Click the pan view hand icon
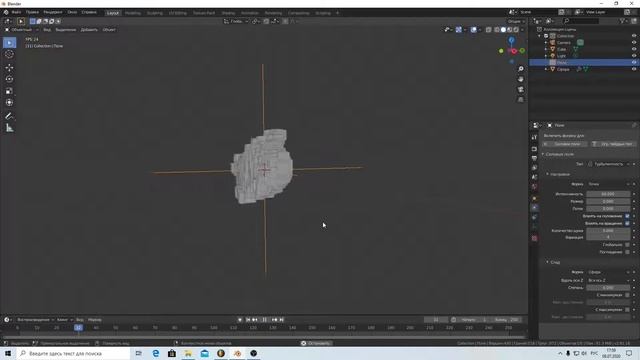Viewport: 640px width, 360px height. pos(521,79)
